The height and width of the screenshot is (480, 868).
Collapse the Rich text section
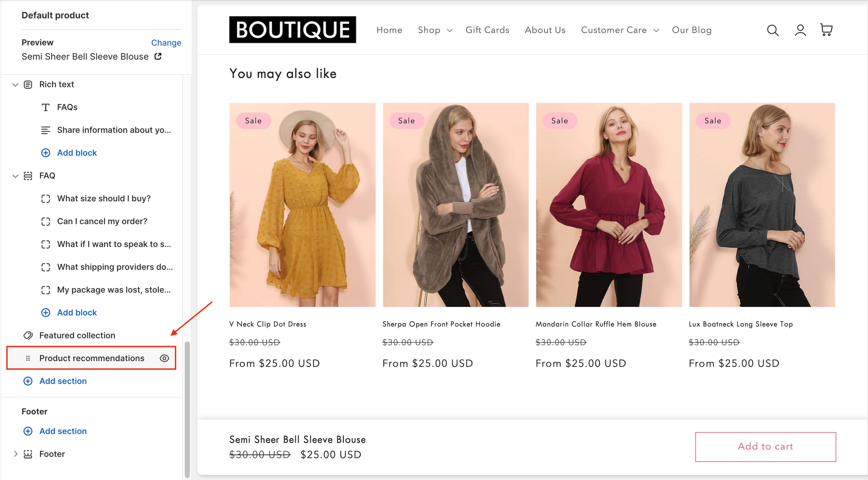[x=15, y=85]
